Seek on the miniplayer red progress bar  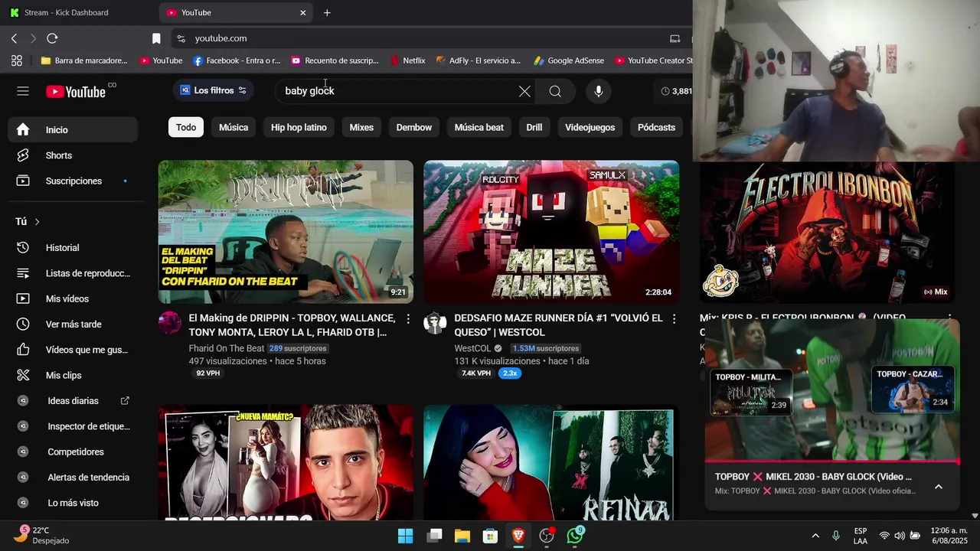(831, 462)
